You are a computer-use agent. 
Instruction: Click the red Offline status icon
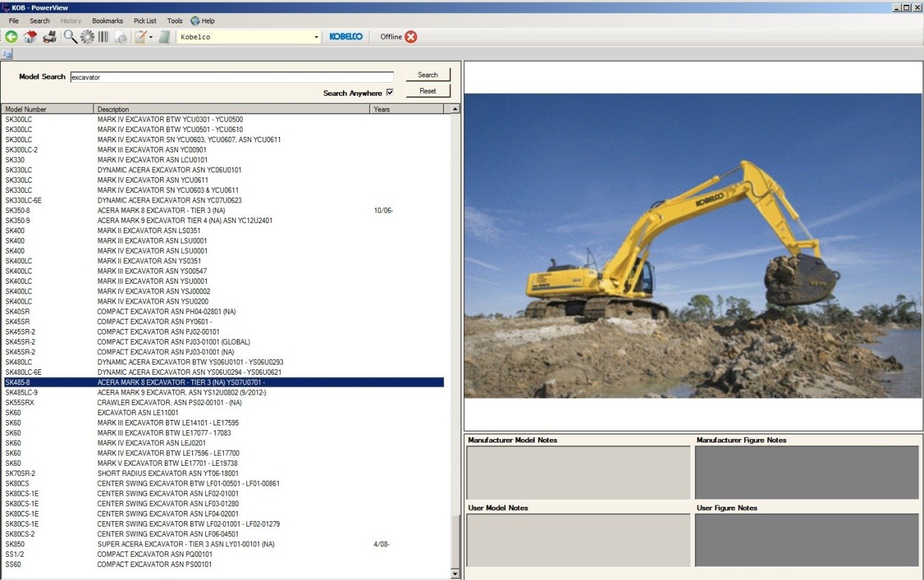point(411,37)
